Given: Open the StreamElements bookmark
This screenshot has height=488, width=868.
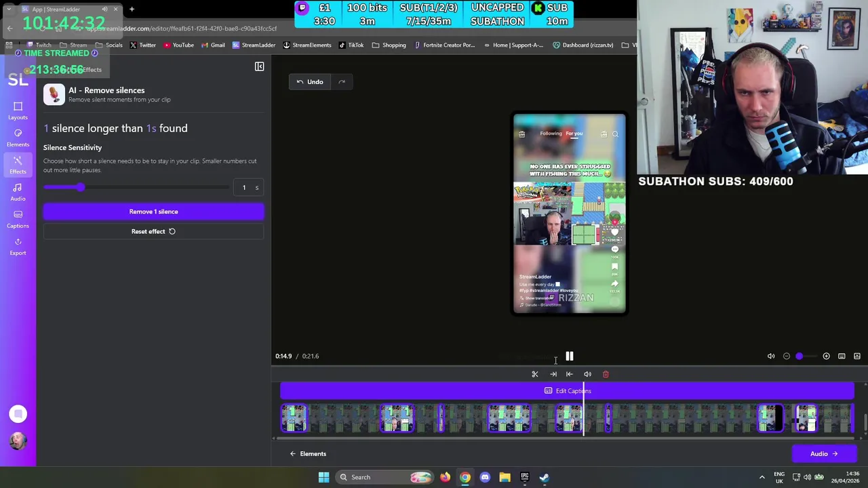Looking at the screenshot, I should click(x=307, y=45).
